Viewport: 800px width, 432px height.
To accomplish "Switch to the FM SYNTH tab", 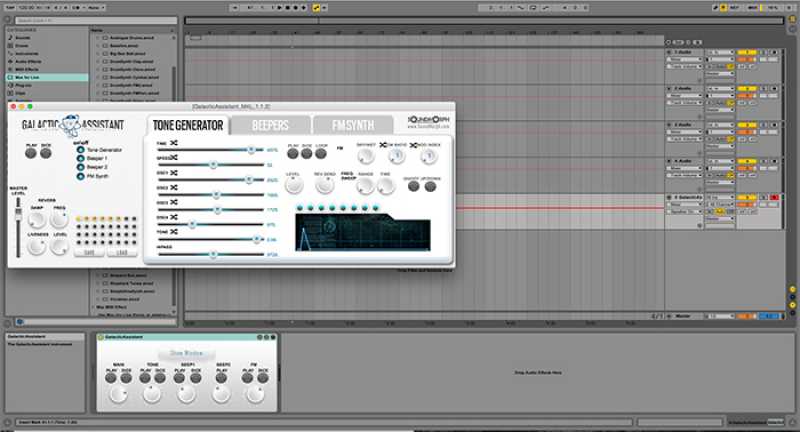I will click(x=352, y=125).
